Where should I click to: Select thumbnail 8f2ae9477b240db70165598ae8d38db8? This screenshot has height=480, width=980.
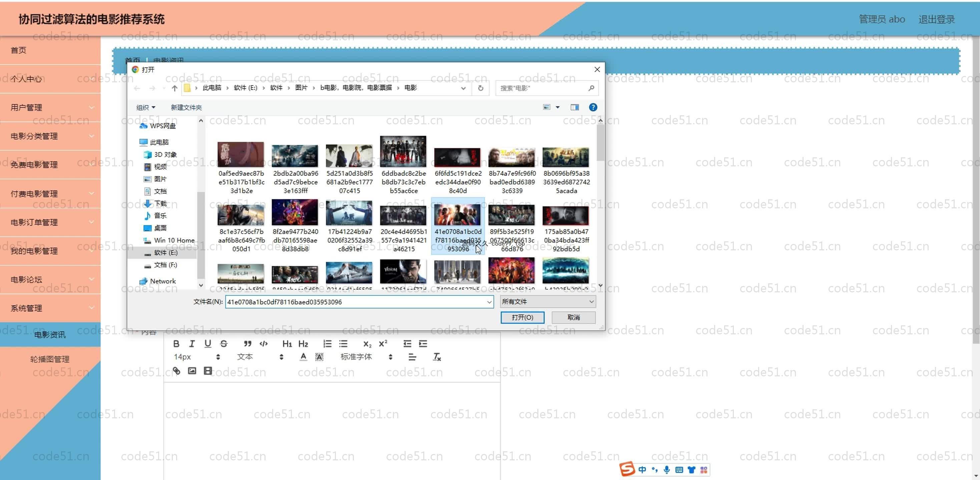coord(295,225)
